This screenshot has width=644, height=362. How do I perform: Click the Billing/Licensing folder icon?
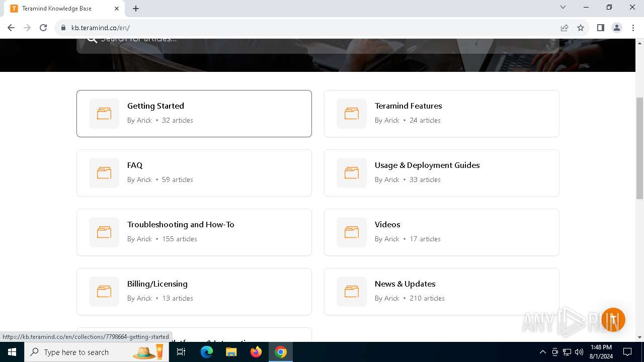tap(104, 292)
